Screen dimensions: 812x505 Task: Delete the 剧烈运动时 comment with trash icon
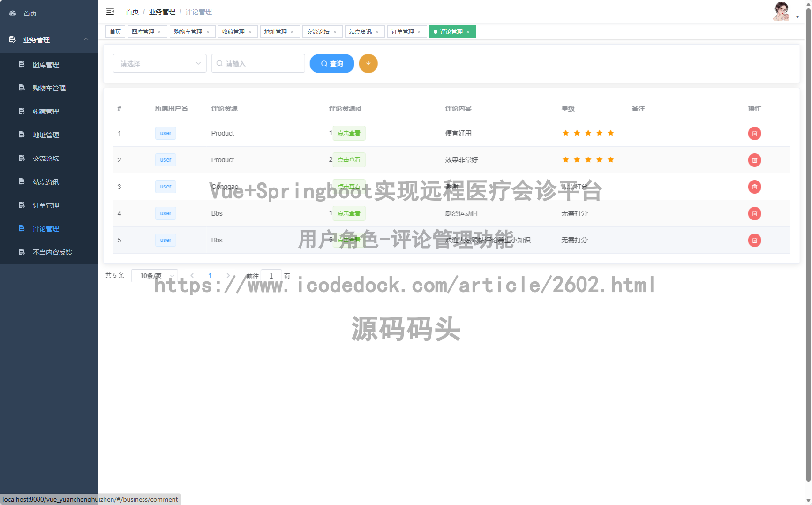[754, 214]
